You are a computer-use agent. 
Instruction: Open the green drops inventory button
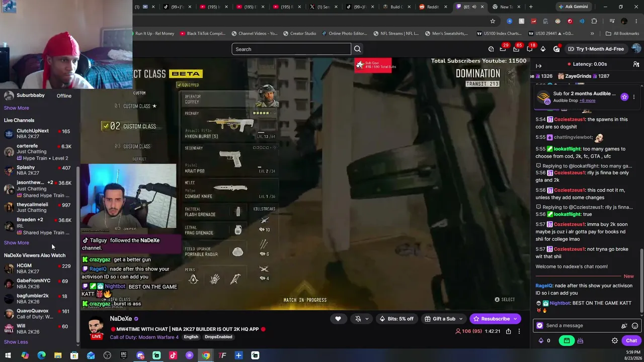(567, 340)
